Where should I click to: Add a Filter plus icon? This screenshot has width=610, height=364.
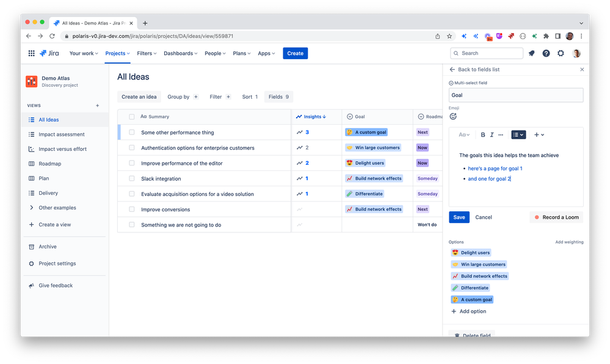(x=228, y=97)
